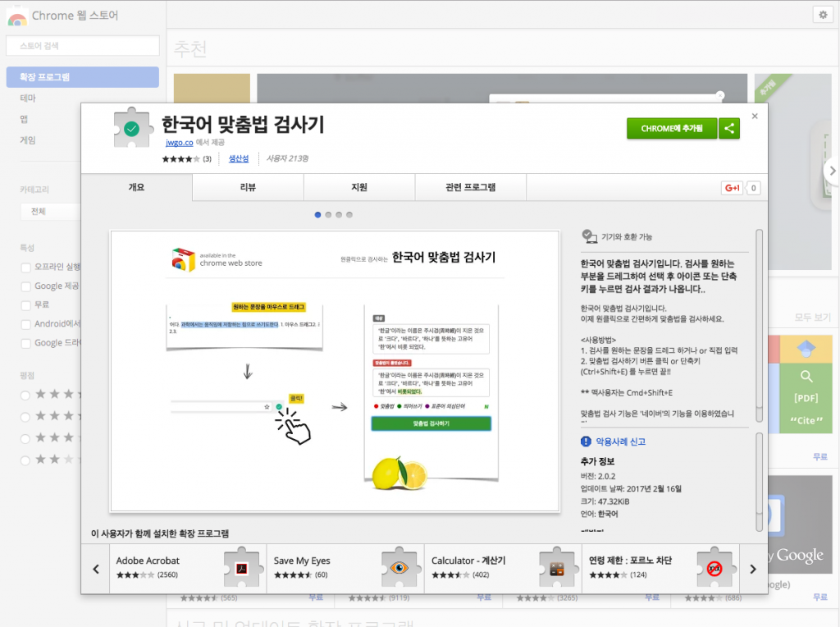
Task: Toggle the 무료 checkbox
Action: click(25, 305)
